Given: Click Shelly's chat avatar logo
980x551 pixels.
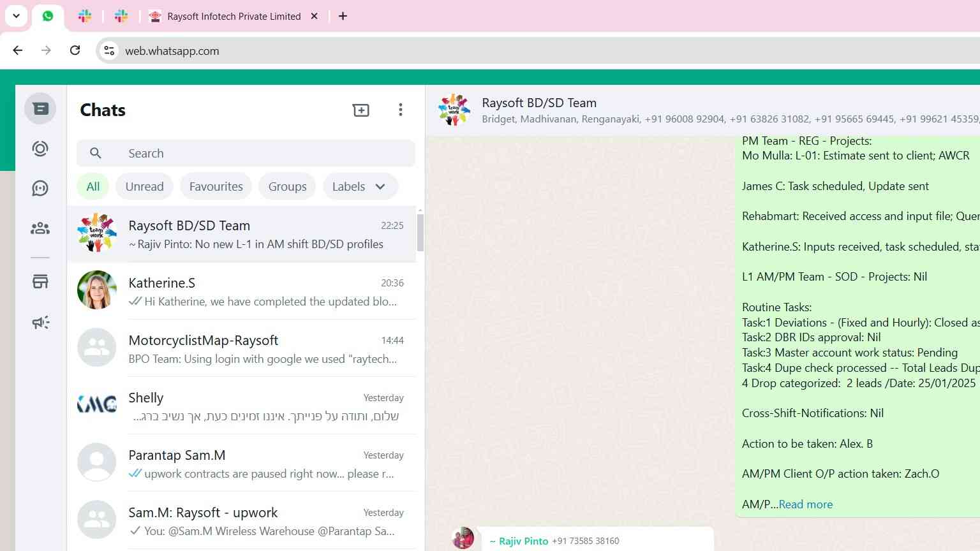Looking at the screenshot, I should coord(97,404).
